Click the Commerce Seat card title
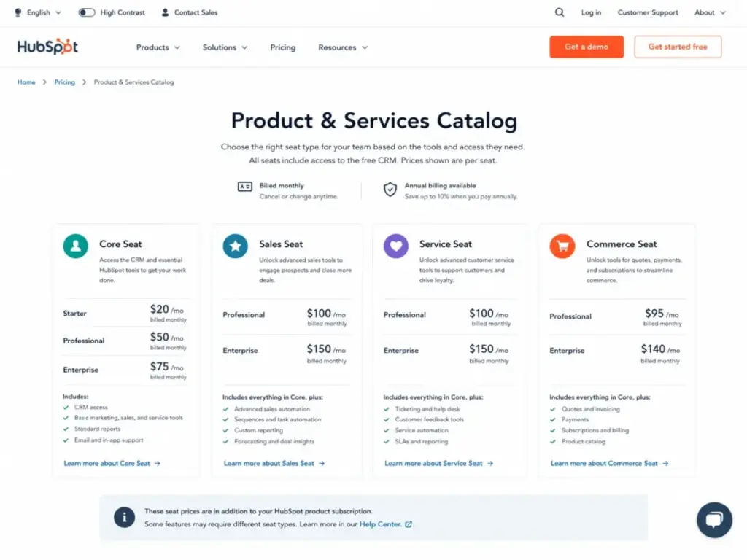The width and height of the screenshot is (747, 560). tap(622, 244)
